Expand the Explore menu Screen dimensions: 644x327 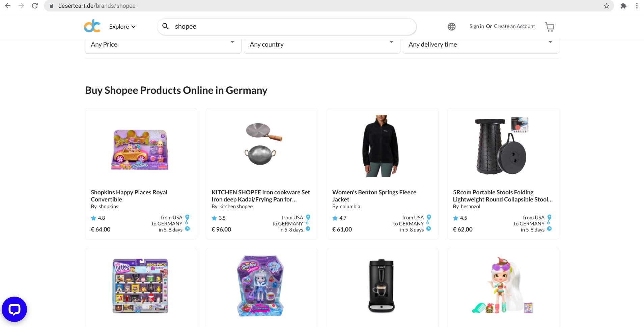point(122,27)
